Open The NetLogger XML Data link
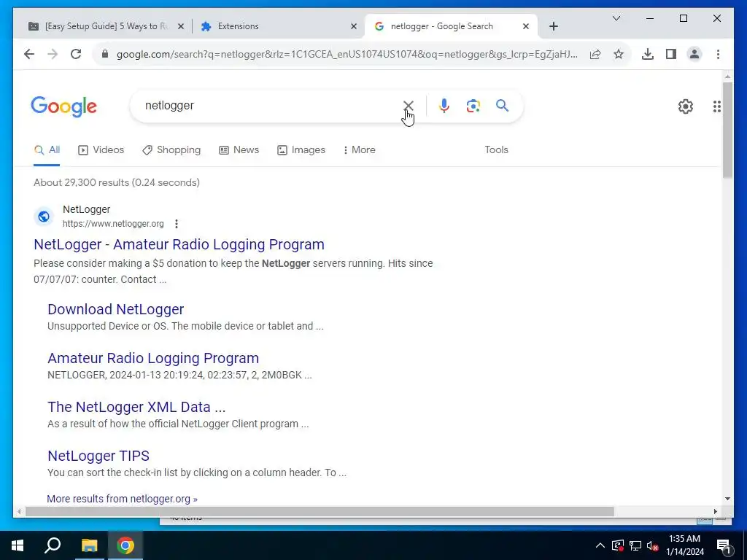 click(x=136, y=407)
